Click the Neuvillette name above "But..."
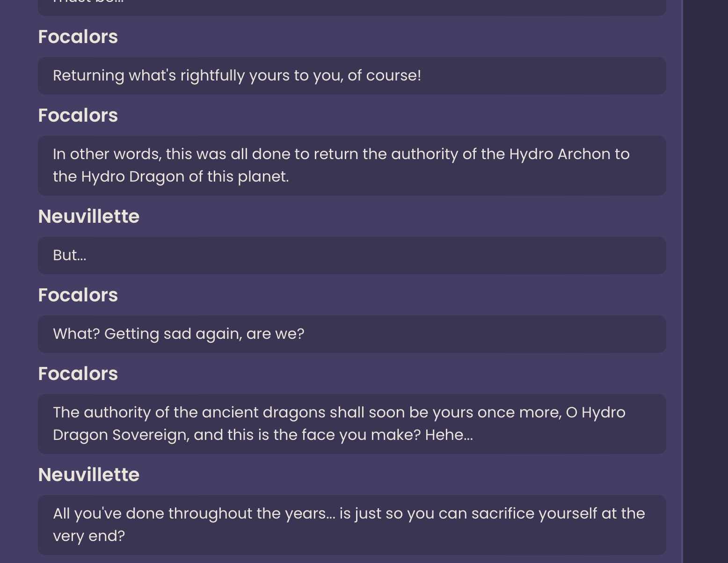The width and height of the screenshot is (728, 563). (x=89, y=217)
